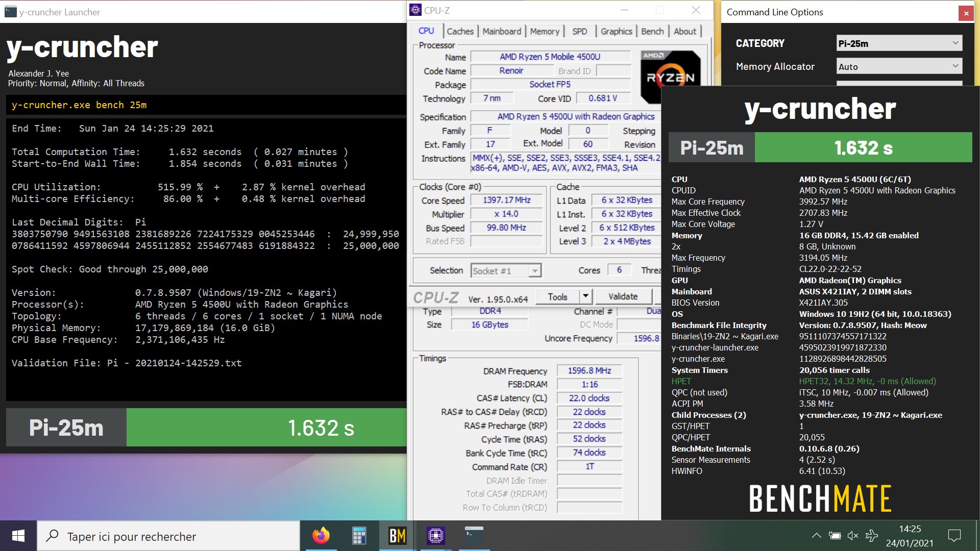Switch to the Graphics tab
980x551 pixels.
[616, 31]
